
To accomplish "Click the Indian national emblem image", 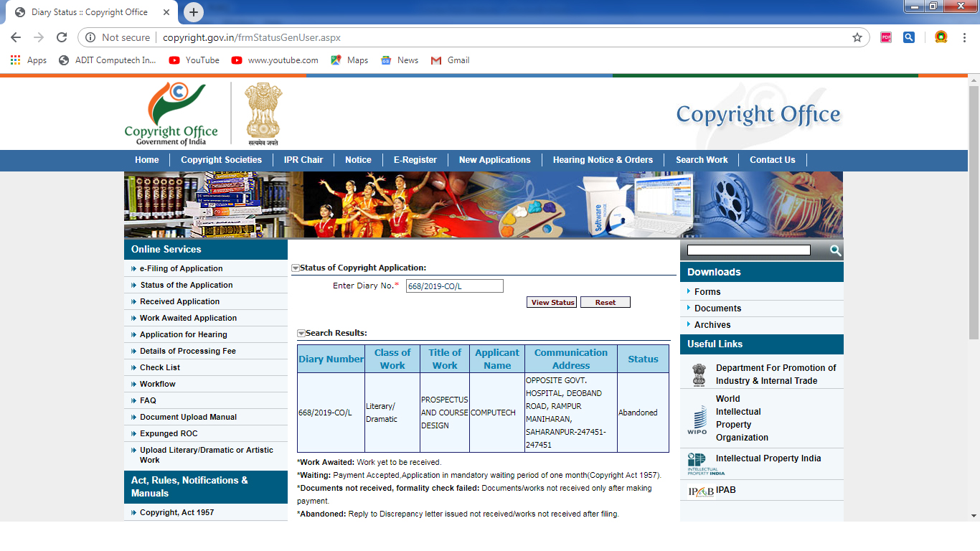I will [263, 113].
